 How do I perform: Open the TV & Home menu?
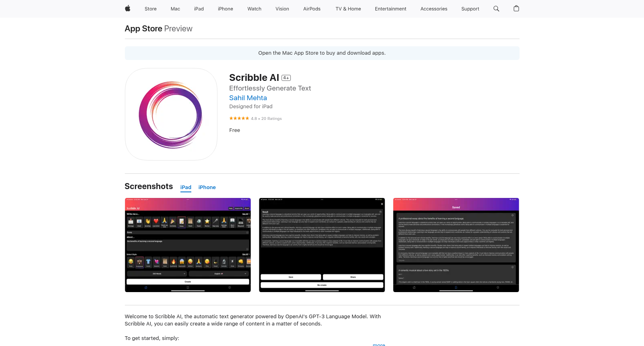pyautogui.click(x=348, y=9)
